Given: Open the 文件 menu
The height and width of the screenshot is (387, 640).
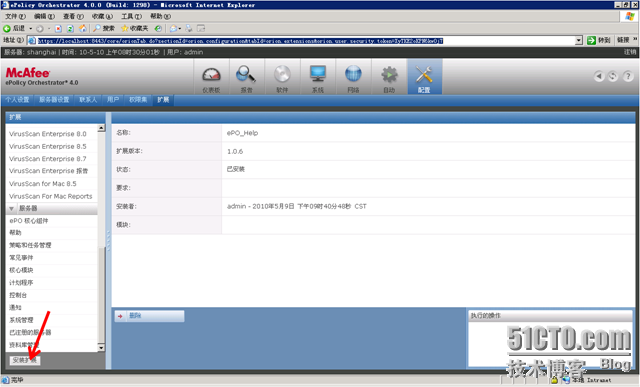Looking at the screenshot, I should point(15,16).
